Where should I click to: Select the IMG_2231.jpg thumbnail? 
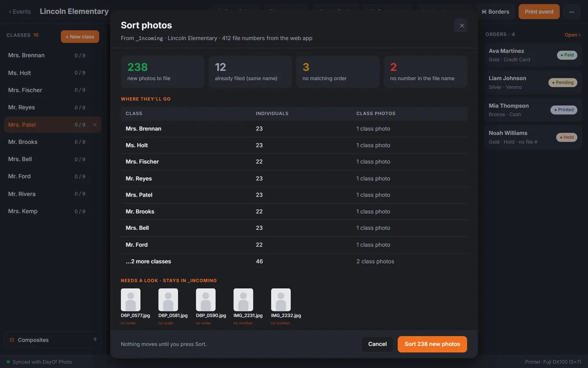[243, 300]
